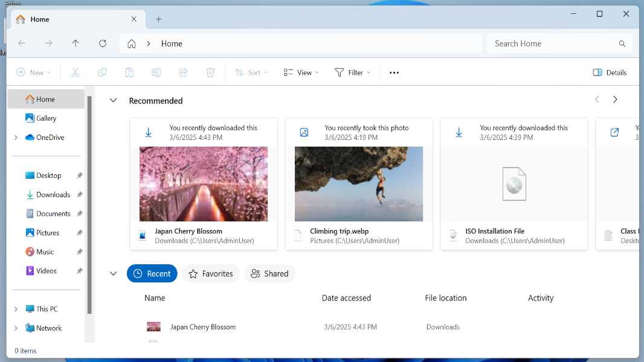Refresh the current folder view
The image size is (644, 362).
click(x=103, y=43)
